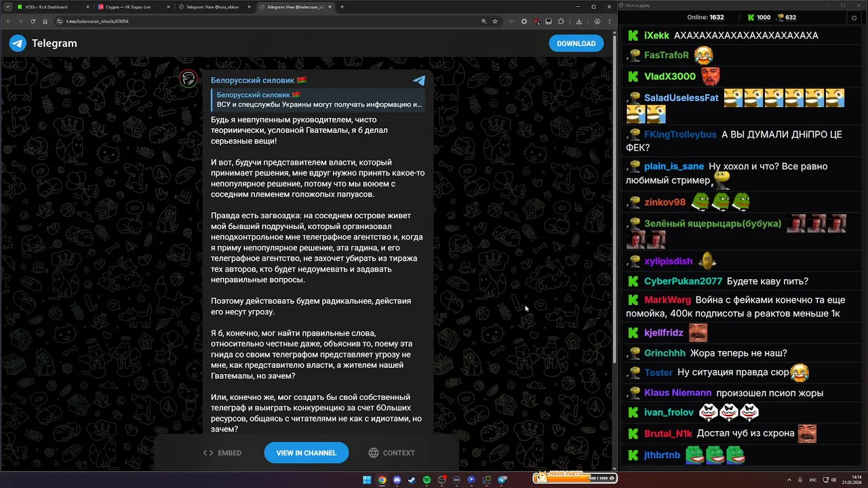
Task: Click the Telegram logo icon in header
Action: coord(18,43)
